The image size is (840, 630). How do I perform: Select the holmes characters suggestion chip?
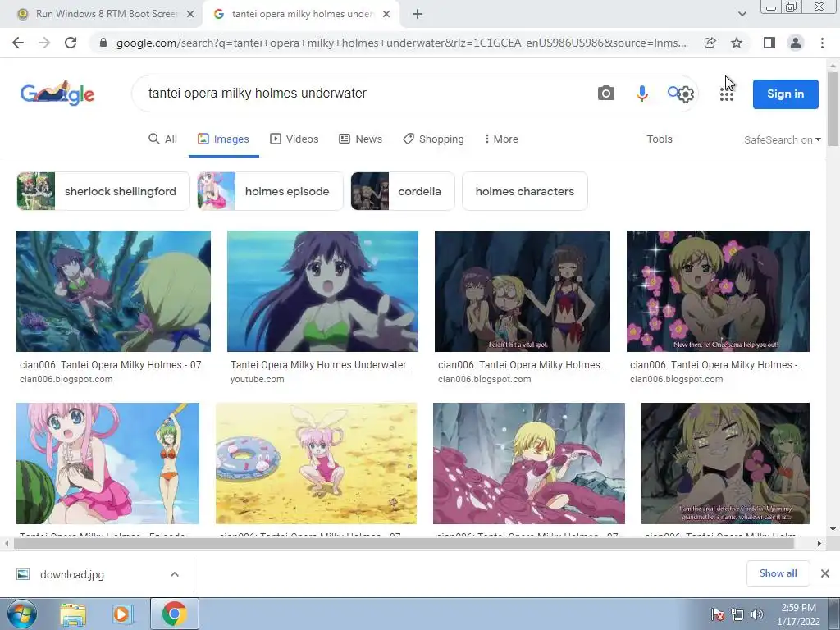tap(525, 191)
